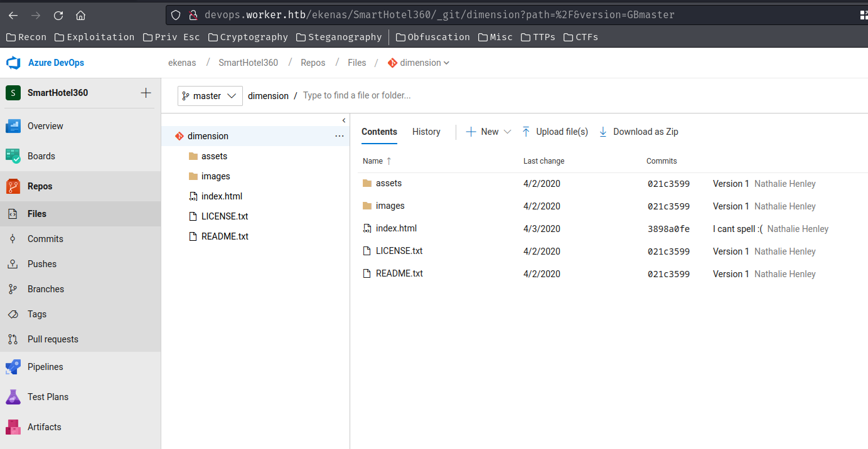Click the Upload file(s) arrow icon
This screenshot has width=868, height=449.
click(x=526, y=132)
